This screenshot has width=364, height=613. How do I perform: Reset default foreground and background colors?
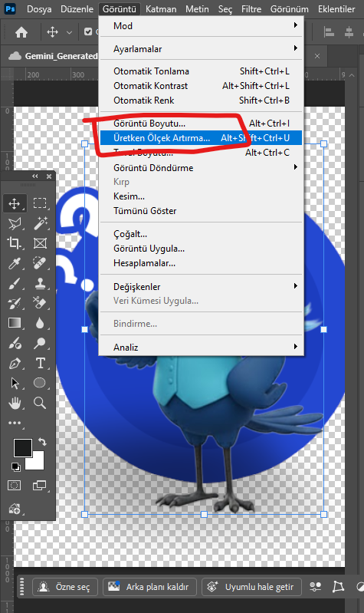pos(16,466)
